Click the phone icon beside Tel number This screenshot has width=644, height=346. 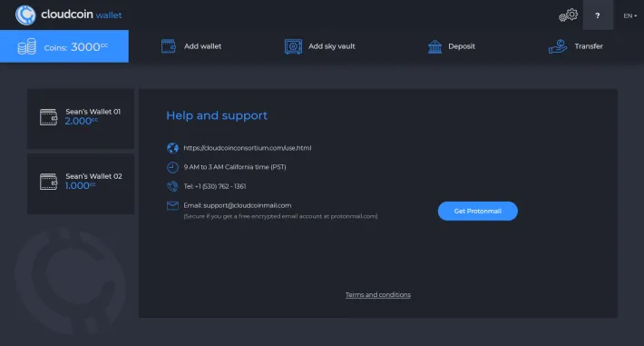click(x=172, y=186)
